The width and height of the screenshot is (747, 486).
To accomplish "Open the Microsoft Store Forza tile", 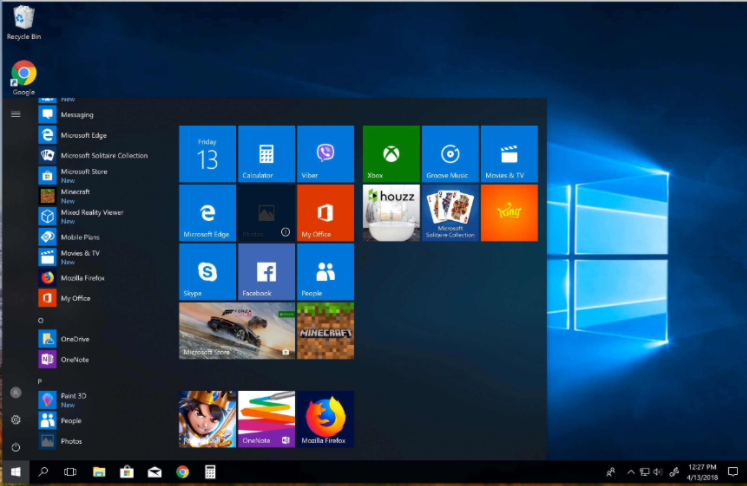I will coord(237,331).
